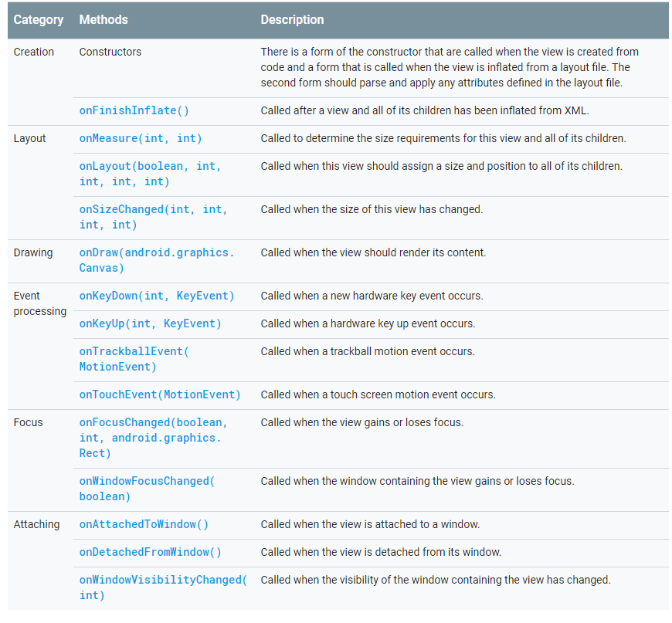Click the Methods column header
The image size is (672, 623).
(x=104, y=20)
